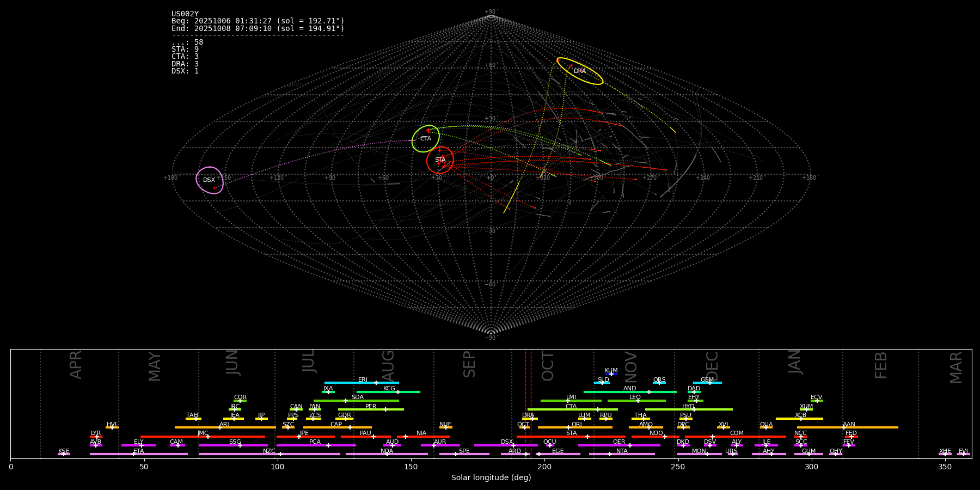Click the SSG shower label in timeline
Viewport: 980px width, 490px height.
(x=235, y=442)
